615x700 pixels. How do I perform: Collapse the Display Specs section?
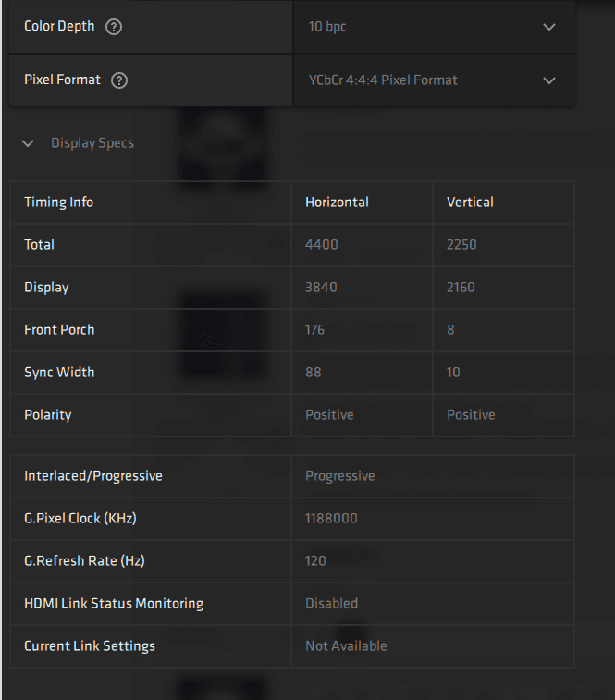[29, 143]
